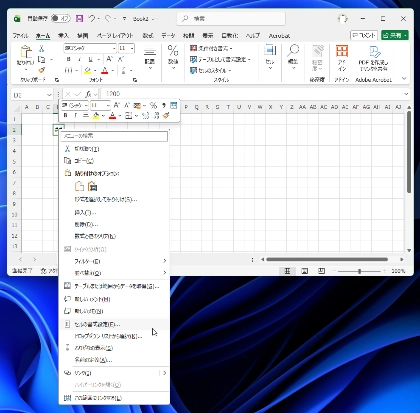Viewport: 420px width, 413px height.
Task: Click the Increase Font Size icon in ribbon
Action: click(x=109, y=59)
